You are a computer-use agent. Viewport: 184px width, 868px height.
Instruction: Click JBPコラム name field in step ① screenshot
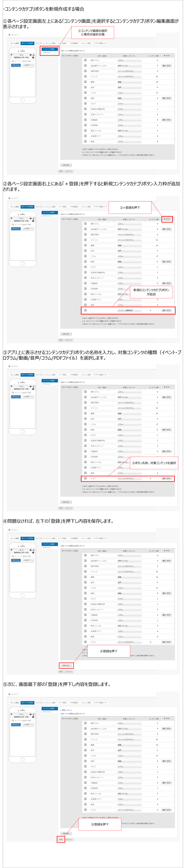pyautogui.click(x=103, y=60)
